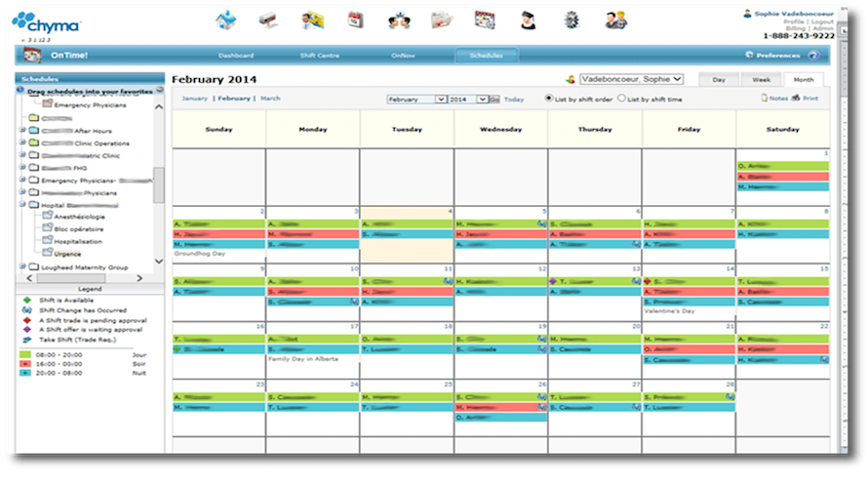Click the gear settings icon in top toolbar

[572, 20]
